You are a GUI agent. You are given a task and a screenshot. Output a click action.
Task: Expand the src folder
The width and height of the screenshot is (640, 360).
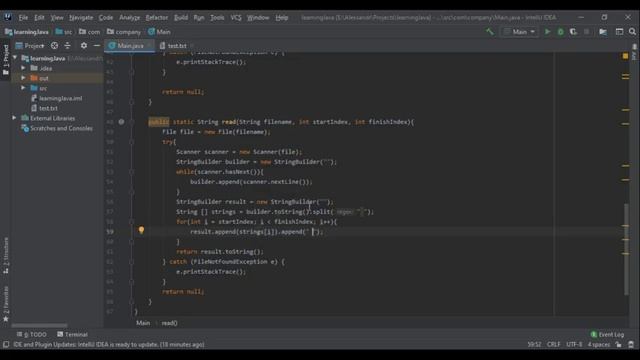pyautogui.click(x=23, y=88)
